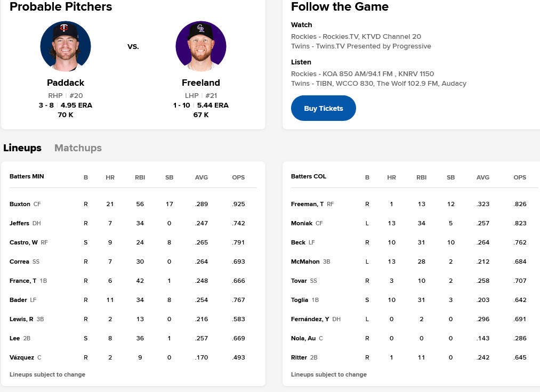Click Paddack's pitcher headshot photo

click(66, 46)
